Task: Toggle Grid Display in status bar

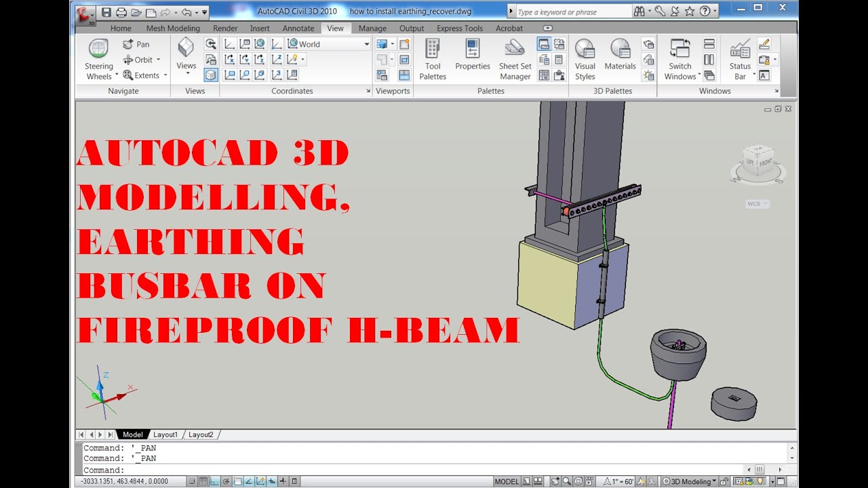Action: [x=203, y=481]
